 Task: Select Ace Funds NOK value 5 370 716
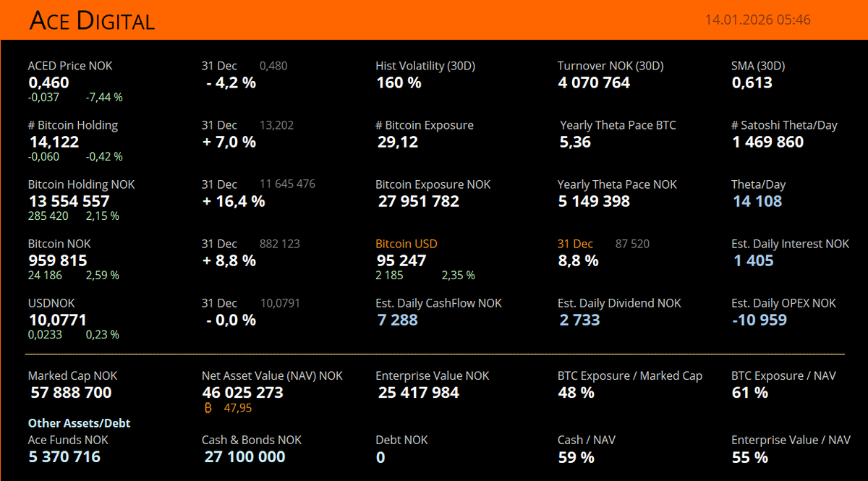(65, 457)
